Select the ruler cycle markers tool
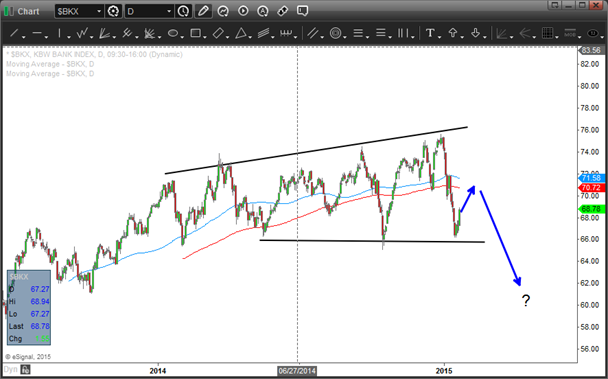 (x=286, y=33)
